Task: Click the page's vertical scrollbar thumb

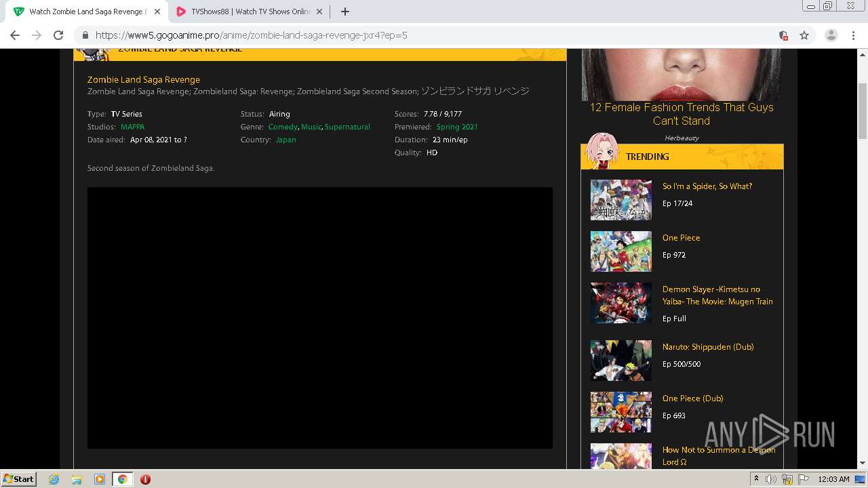Action: click(863, 112)
